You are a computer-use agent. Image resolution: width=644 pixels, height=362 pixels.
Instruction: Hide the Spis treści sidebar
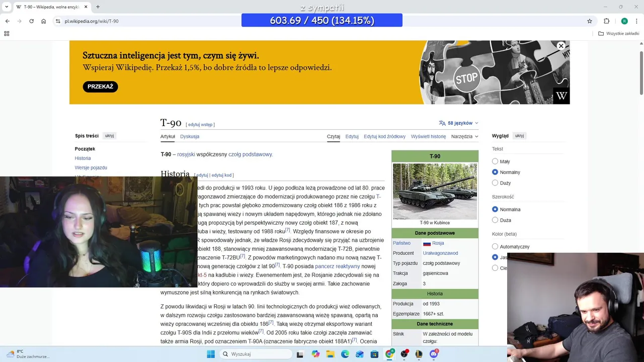tap(109, 136)
